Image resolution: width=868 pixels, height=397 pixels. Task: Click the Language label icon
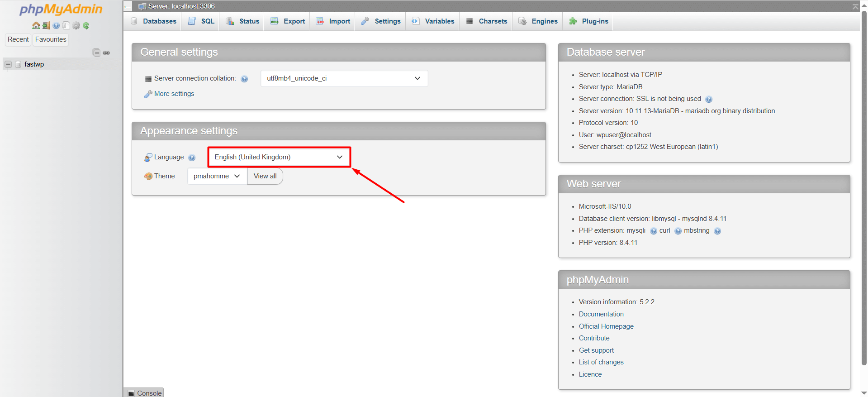pos(148,158)
